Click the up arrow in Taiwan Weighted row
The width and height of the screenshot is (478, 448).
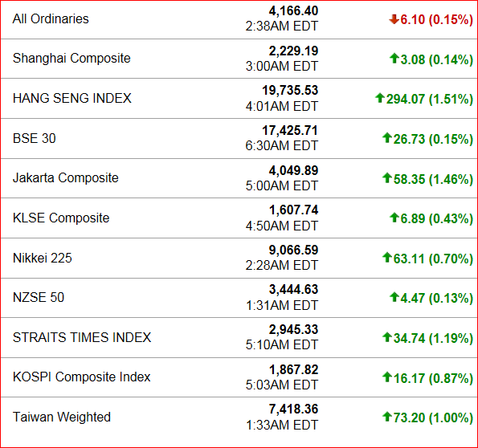point(387,417)
